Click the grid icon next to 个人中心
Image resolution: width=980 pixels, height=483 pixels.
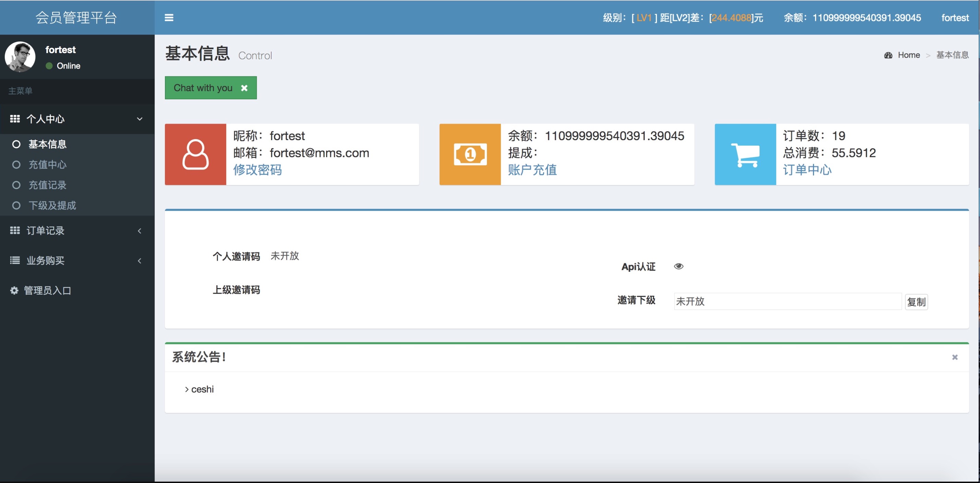click(x=15, y=119)
